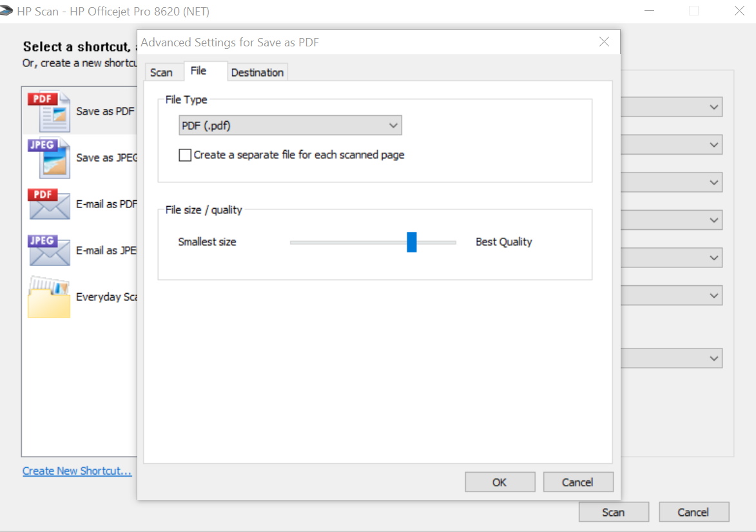
Task: Start scanning with the Scan button
Action: pyautogui.click(x=613, y=511)
